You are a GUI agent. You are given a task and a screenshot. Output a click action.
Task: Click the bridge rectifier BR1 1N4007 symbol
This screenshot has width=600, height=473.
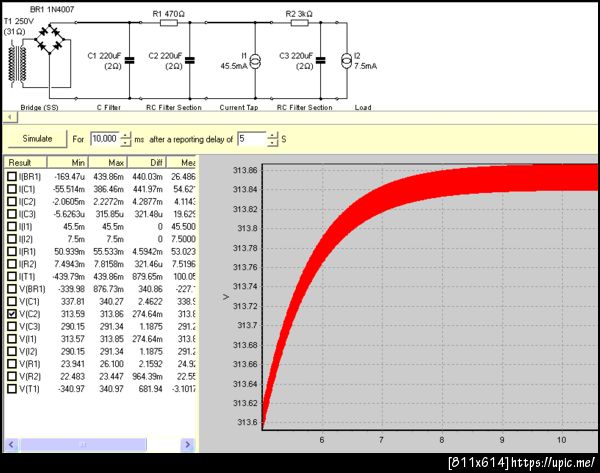[x=50, y=39]
